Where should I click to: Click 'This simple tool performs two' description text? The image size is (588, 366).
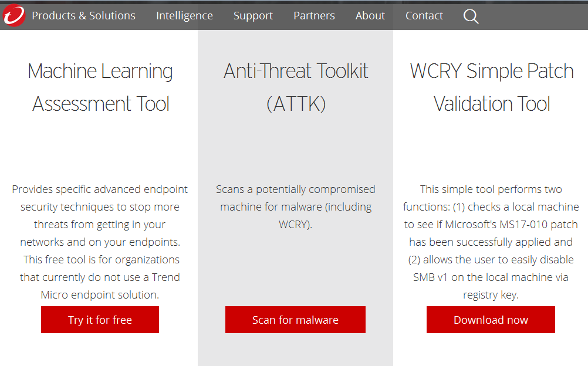pos(491,242)
